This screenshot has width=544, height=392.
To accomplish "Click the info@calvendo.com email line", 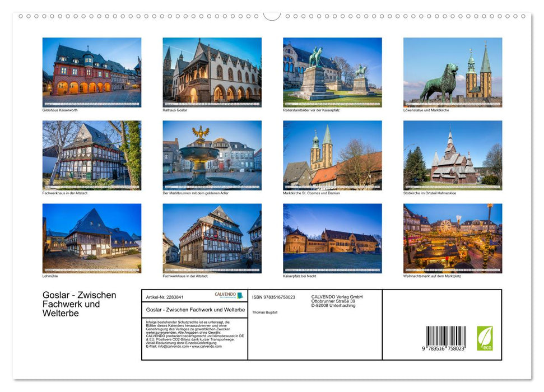I will click(x=184, y=346).
